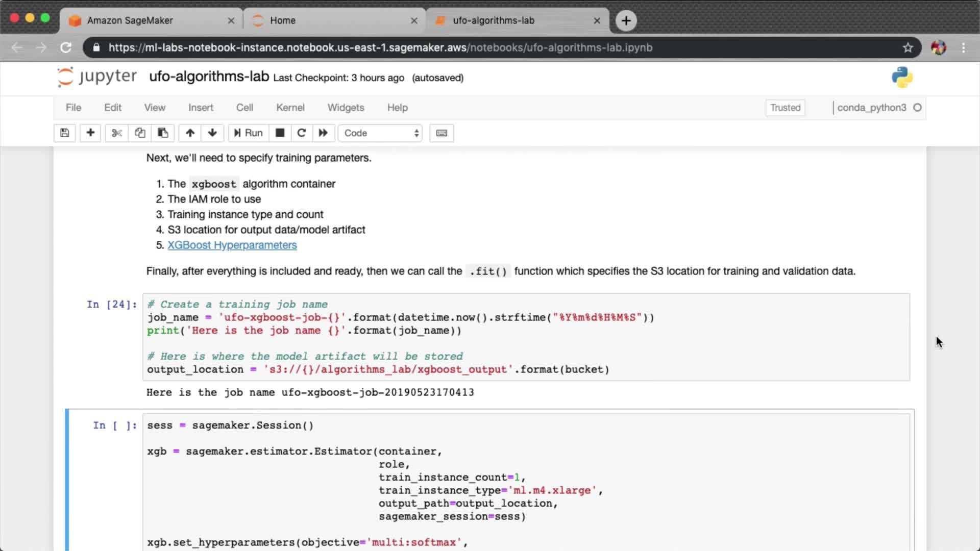
Task: Open the cell type Code dropdown
Action: click(381, 133)
